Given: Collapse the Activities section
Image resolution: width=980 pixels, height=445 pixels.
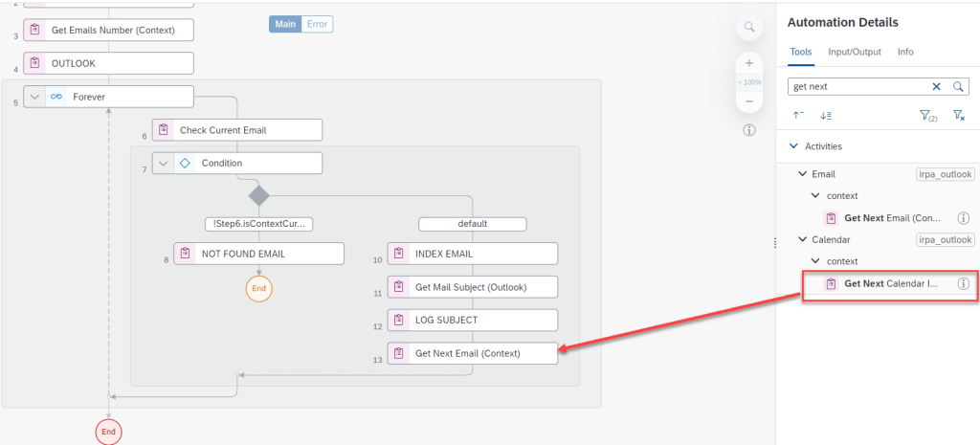Looking at the screenshot, I should [792, 146].
